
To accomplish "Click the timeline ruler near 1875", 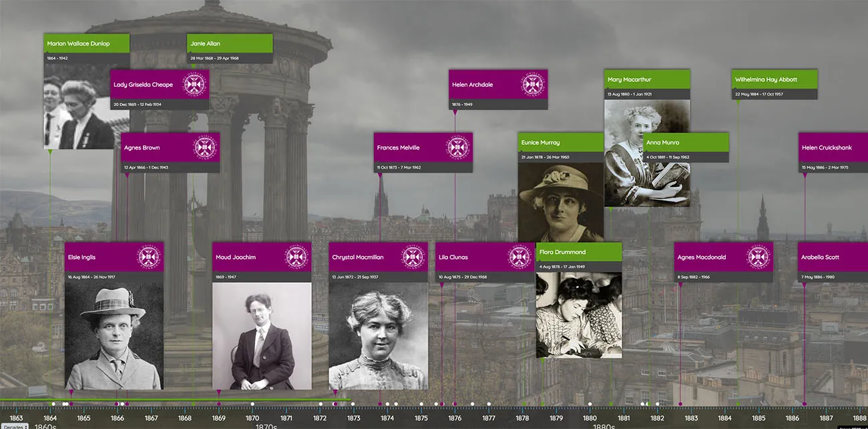I will tap(421, 407).
